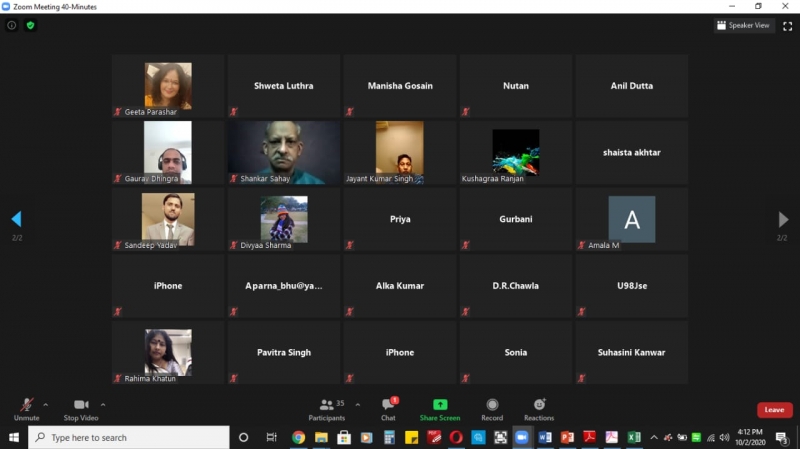
Task: Select Geeta Parashar's video tile
Action: click(x=168, y=86)
